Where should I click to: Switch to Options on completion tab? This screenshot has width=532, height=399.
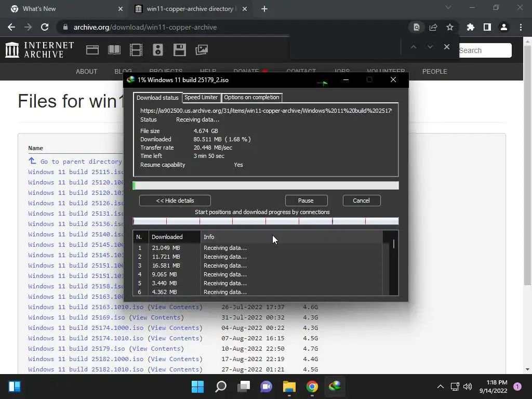pos(251,97)
